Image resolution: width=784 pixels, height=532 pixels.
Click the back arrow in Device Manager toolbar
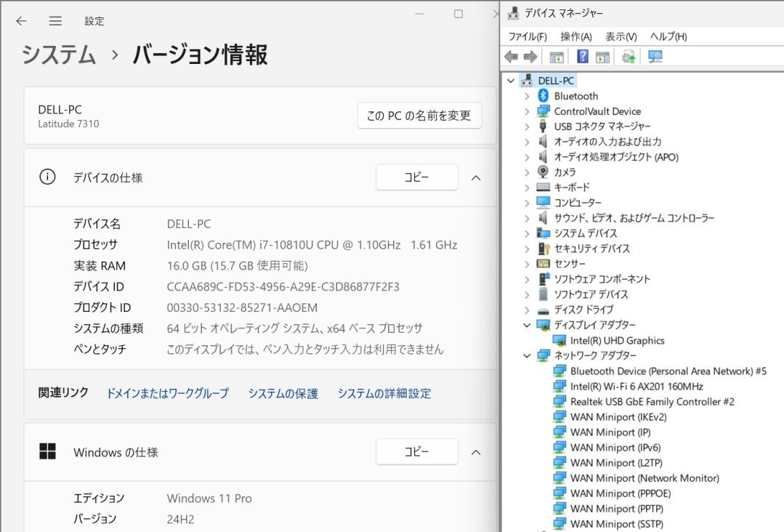click(511, 57)
